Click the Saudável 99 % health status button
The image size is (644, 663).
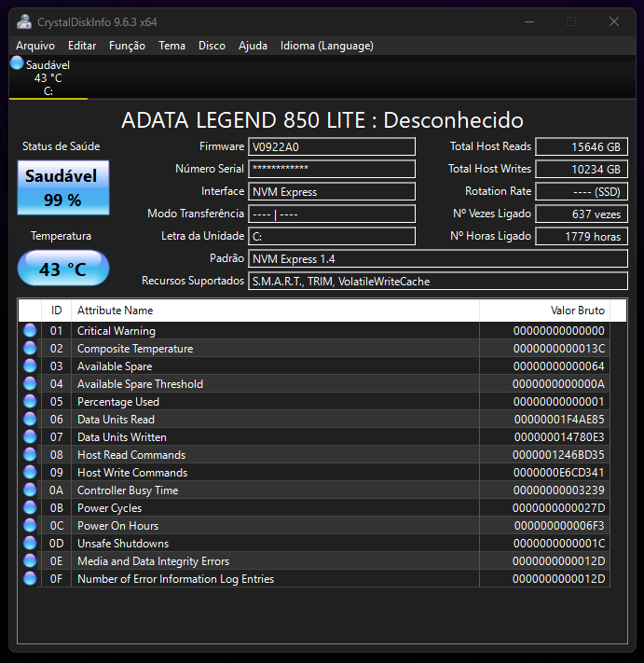[x=63, y=187]
